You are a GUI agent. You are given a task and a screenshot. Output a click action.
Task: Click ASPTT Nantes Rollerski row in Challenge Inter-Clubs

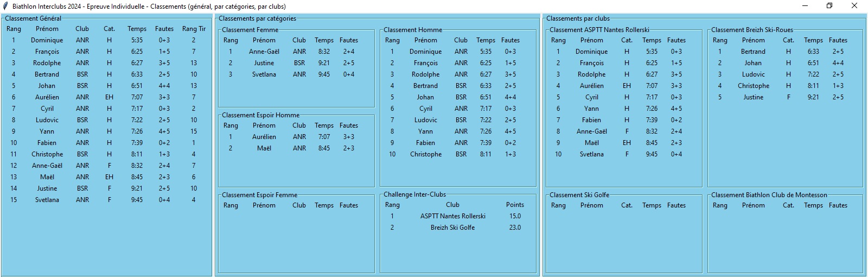[452, 216]
